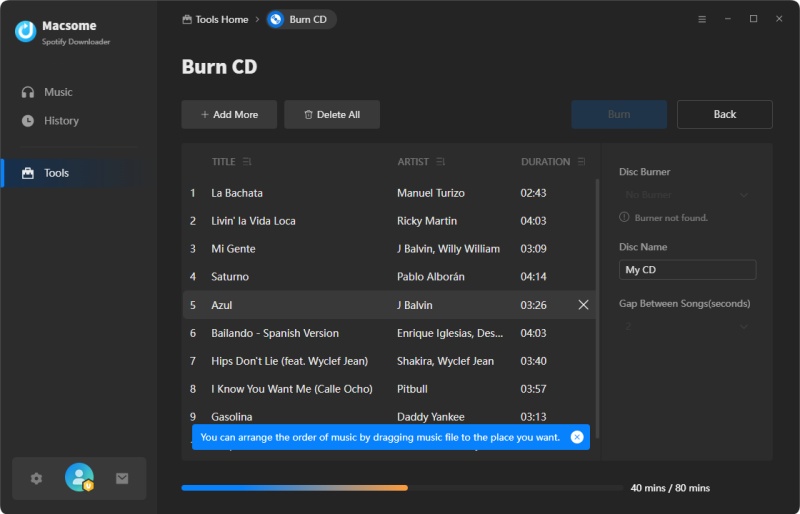Click artist J Balvin, Willy William
This screenshot has height=514, width=800.
pyautogui.click(x=448, y=249)
